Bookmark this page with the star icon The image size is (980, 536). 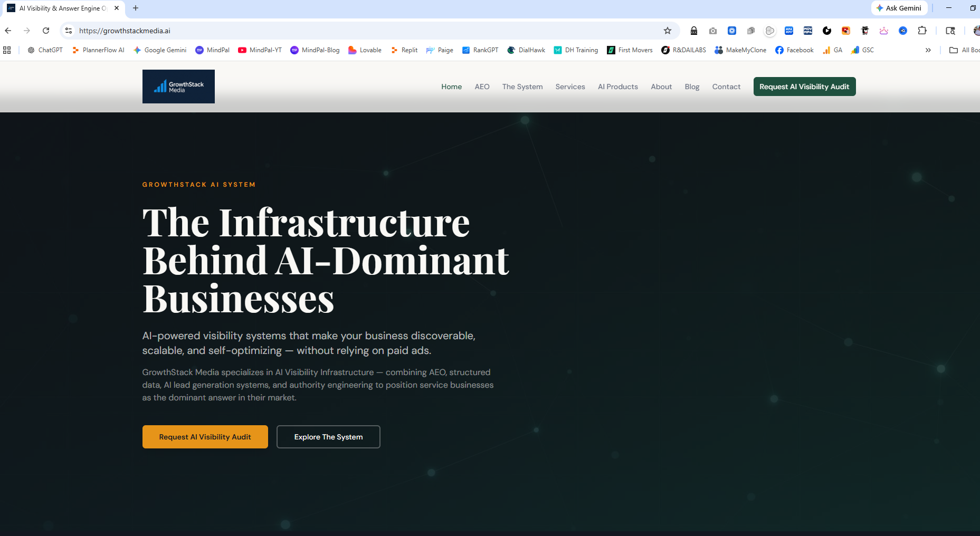click(x=667, y=31)
